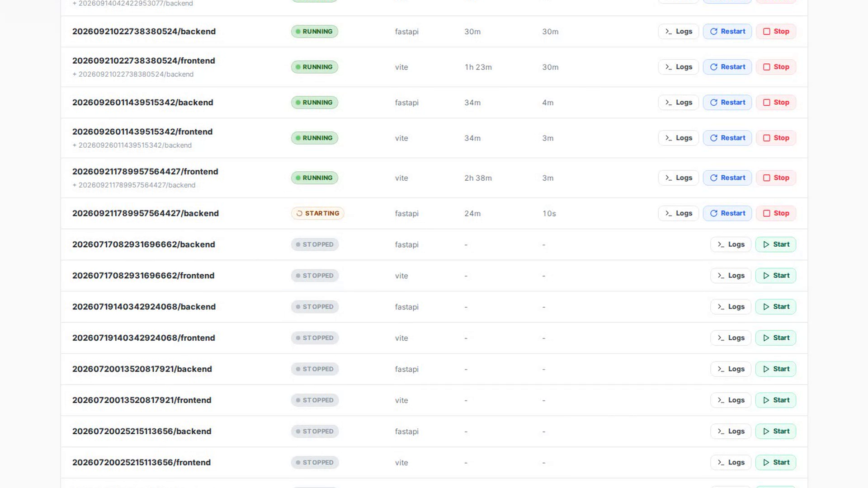Click the stop square icon for 20260921178995​7564427/frontend

pyautogui.click(x=767, y=178)
